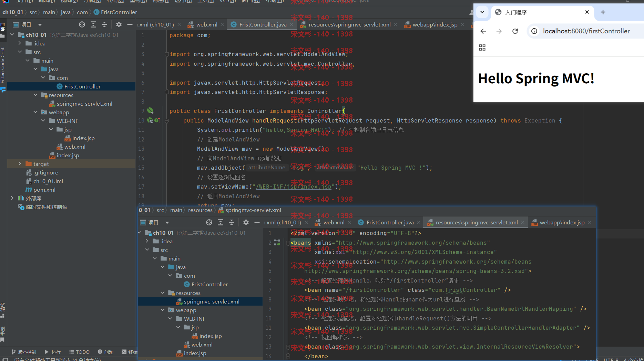
Task: Expand 外部库 node in main project tree
Action: pos(12,198)
